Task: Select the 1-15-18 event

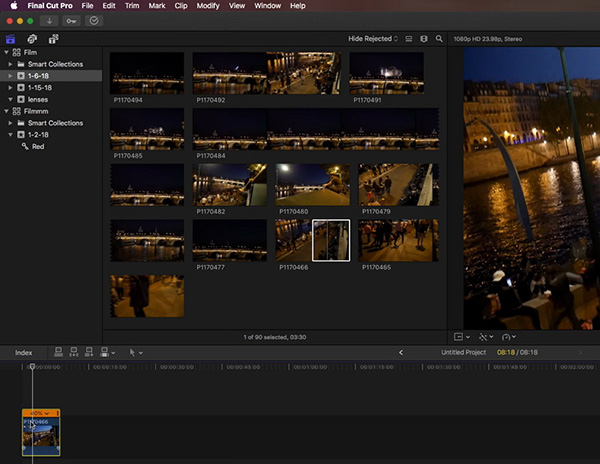Action: pyautogui.click(x=51, y=88)
